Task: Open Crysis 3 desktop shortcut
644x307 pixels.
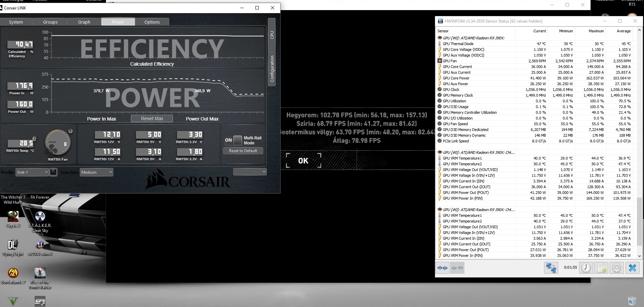Action: 13,219
